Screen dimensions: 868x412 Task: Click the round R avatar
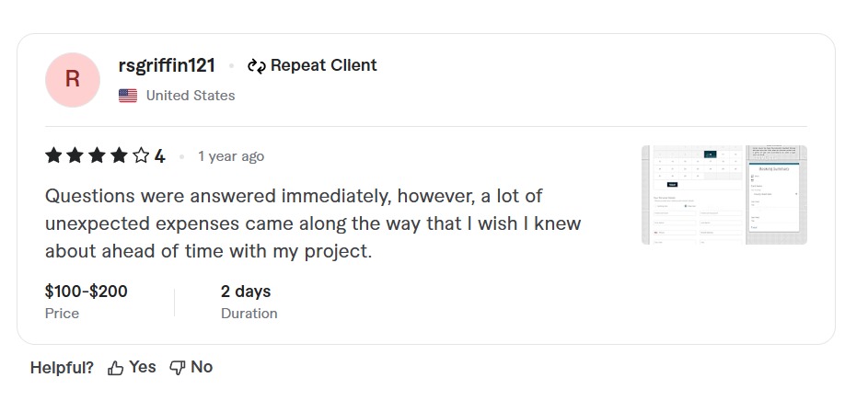pyautogui.click(x=72, y=80)
